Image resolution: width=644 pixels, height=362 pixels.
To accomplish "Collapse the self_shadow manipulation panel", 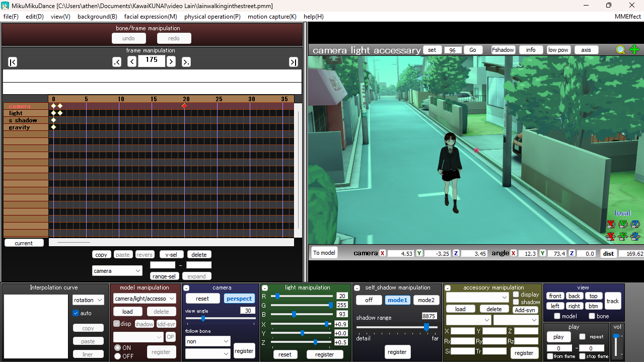I will coord(357,288).
